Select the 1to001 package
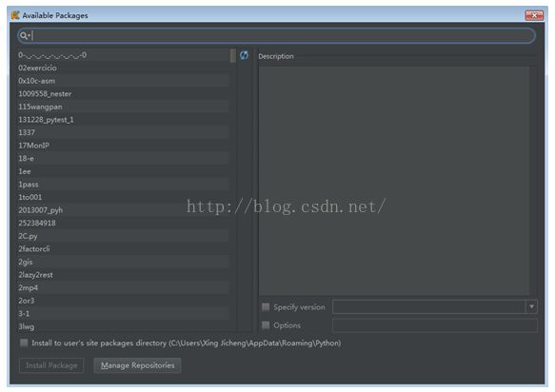The width and height of the screenshot is (555, 392). [x=123, y=197]
